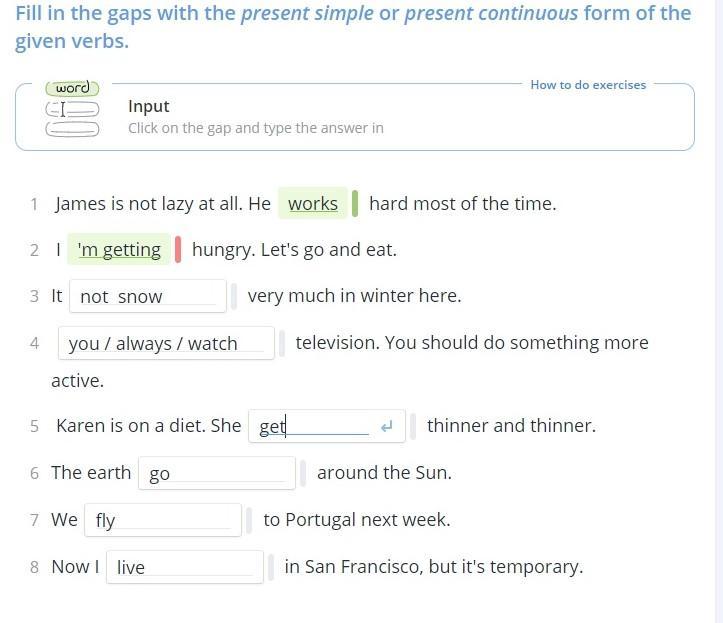Image resolution: width=723 pixels, height=623 pixels.
Task: Click the green correct marker beside 'works'
Action: coord(355,203)
